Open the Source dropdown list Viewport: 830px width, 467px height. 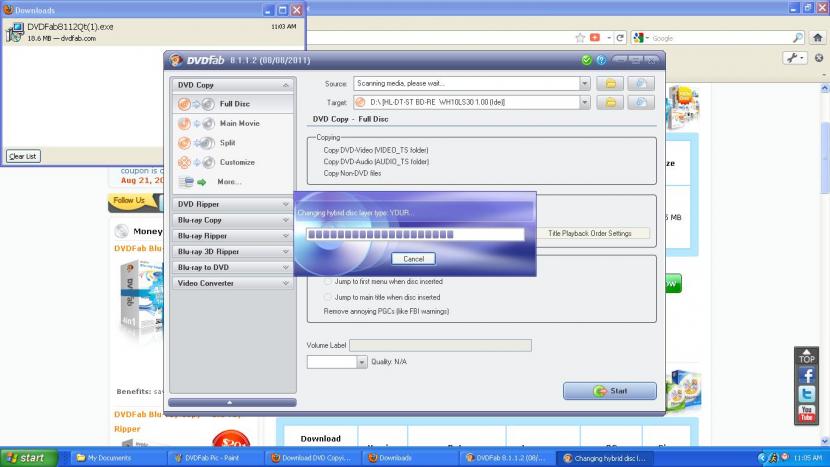point(585,83)
